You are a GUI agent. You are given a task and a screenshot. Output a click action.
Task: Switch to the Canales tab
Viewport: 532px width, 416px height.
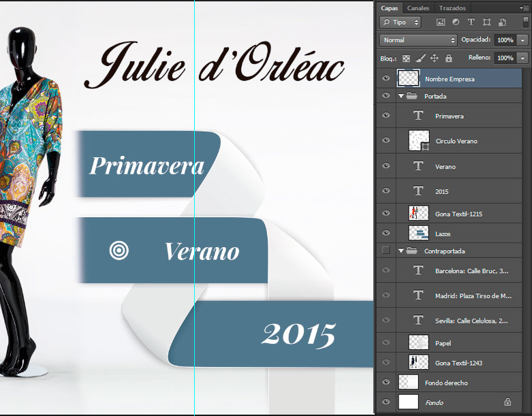coord(418,8)
